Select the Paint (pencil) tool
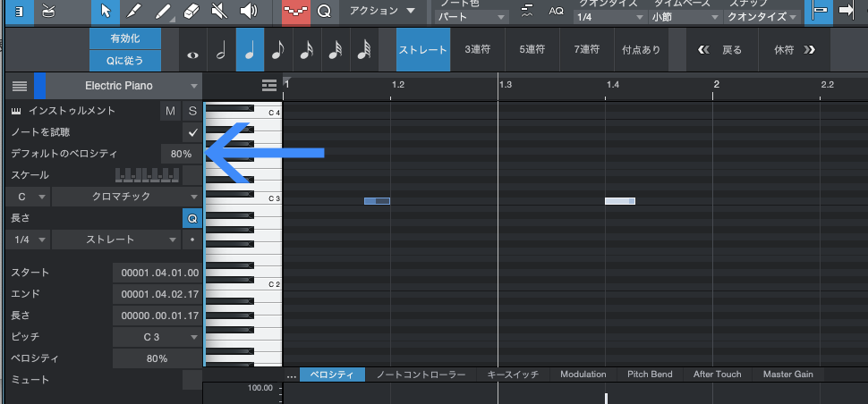 coord(133,12)
